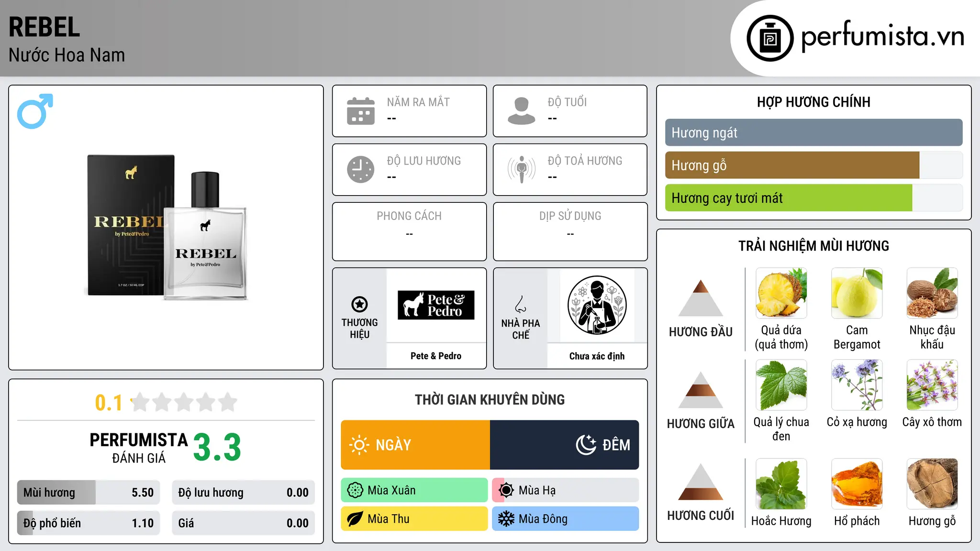Open the Cỏ xạ hương thyme note image
This screenshot has height=551, width=980.
pyautogui.click(x=857, y=385)
